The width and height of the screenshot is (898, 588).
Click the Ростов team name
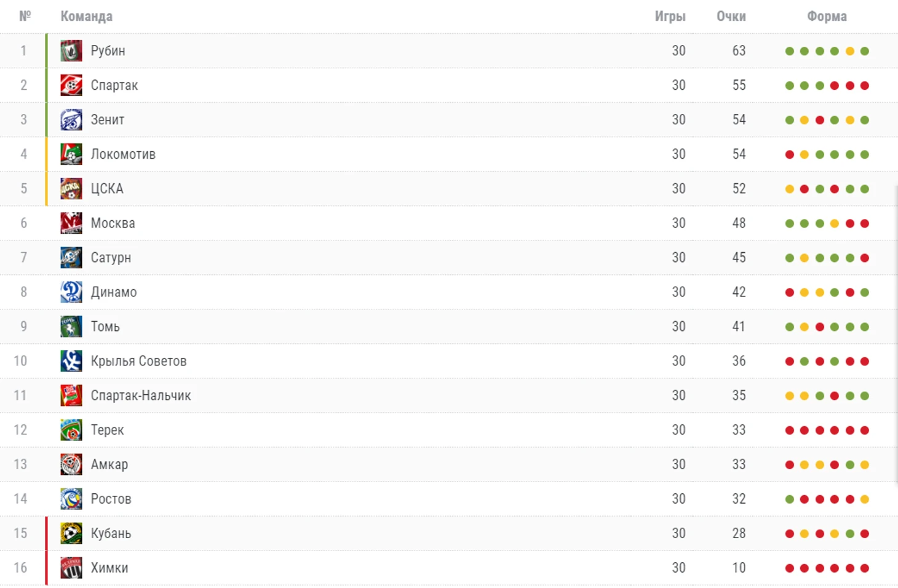coord(111,499)
